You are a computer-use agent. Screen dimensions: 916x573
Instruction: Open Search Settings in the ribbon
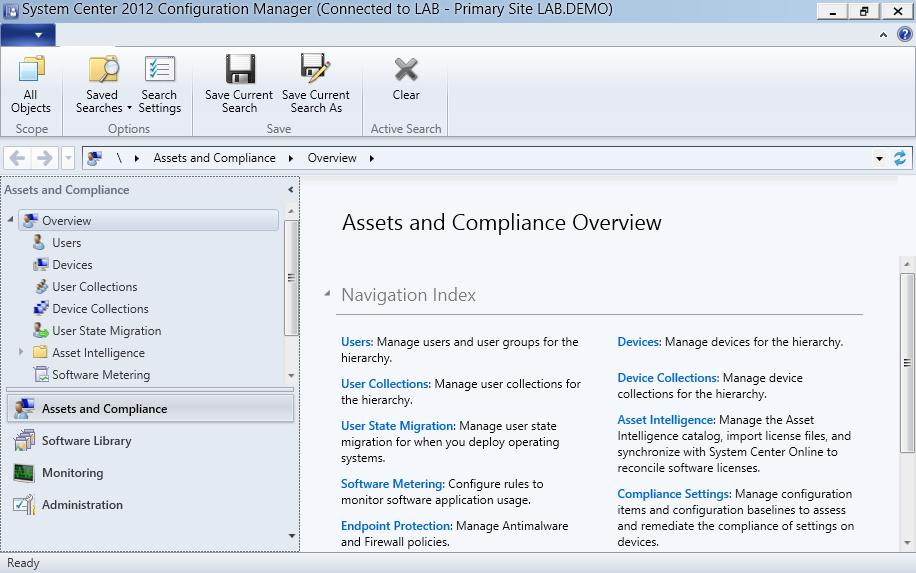(159, 71)
